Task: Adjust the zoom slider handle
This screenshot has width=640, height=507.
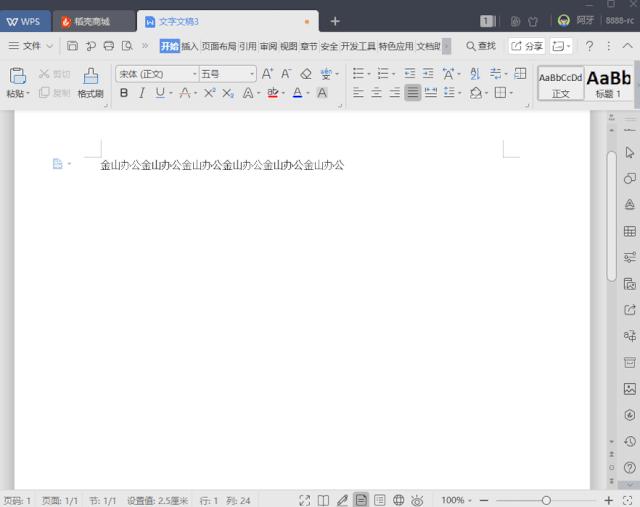Action: click(546, 500)
